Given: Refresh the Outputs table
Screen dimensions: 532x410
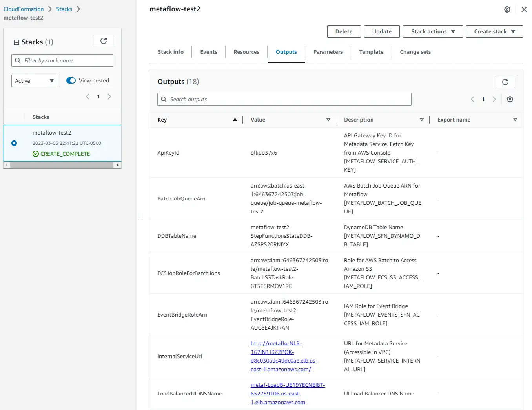Looking at the screenshot, I should point(505,82).
